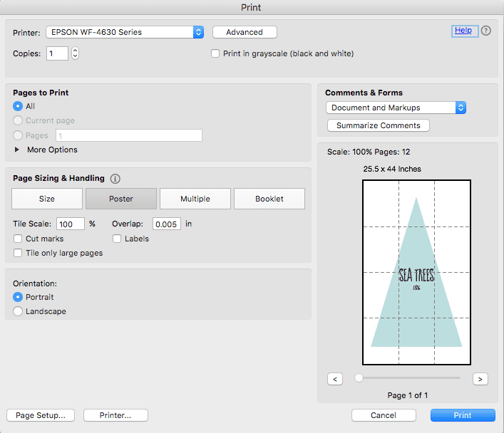Select the Multiple sizing option
This screenshot has height=433, width=504.
click(x=195, y=199)
